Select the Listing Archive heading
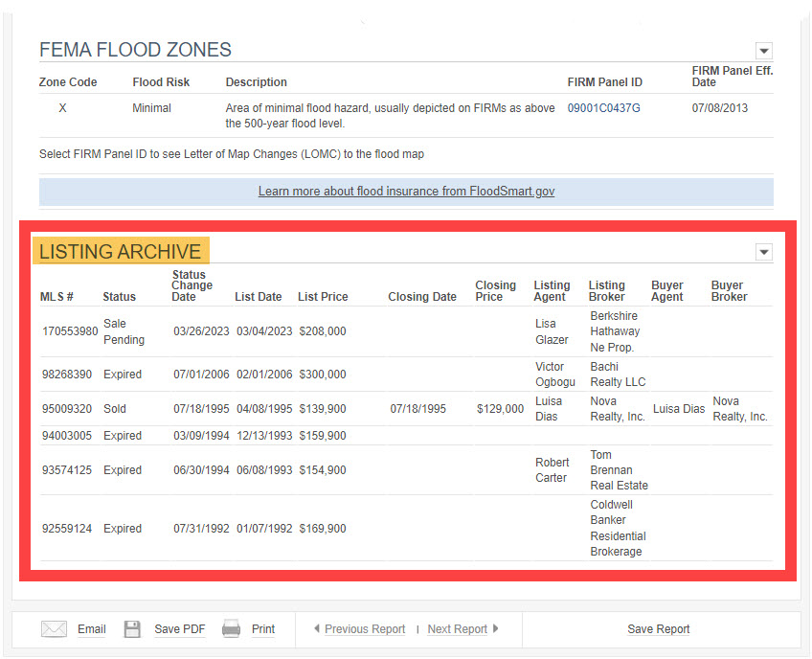Image resolution: width=812 pixels, height=659 pixels. [121, 251]
